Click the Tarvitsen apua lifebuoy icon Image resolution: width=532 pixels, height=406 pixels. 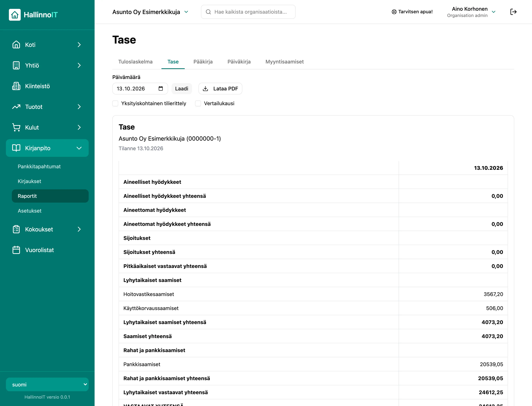(x=394, y=12)
